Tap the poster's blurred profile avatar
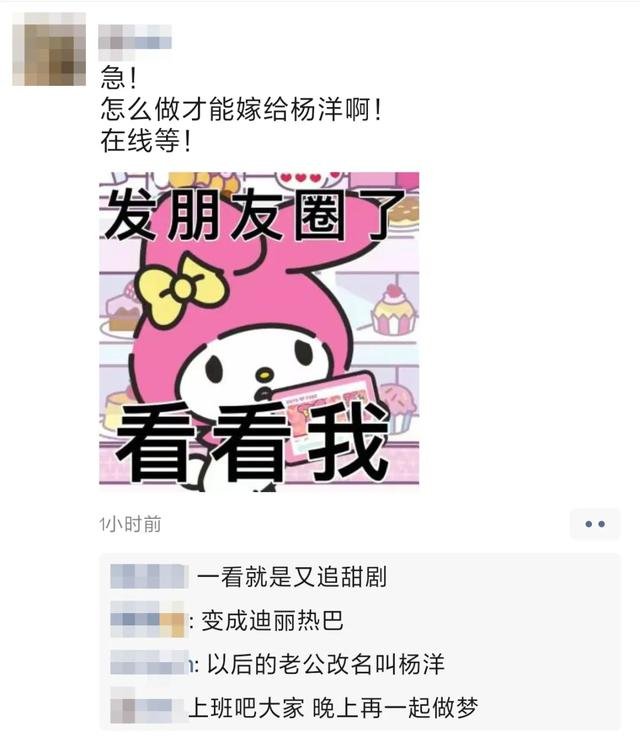 pos(50,49)
